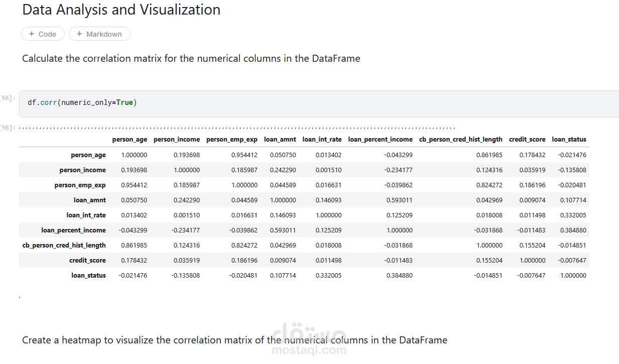Screen dimensions: 619x364
Task: Click the + Code button
Action: pos(43,34)
